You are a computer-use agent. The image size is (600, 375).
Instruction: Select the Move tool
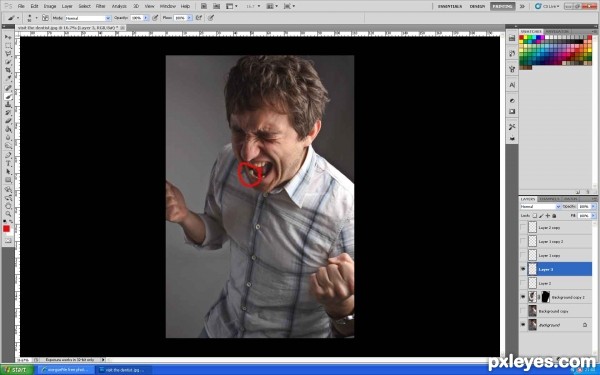[8, 37]
